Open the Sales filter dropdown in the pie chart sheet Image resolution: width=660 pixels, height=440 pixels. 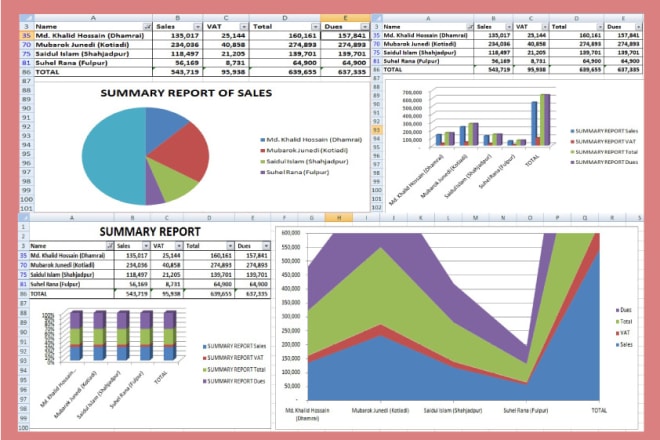pos(197,27)
